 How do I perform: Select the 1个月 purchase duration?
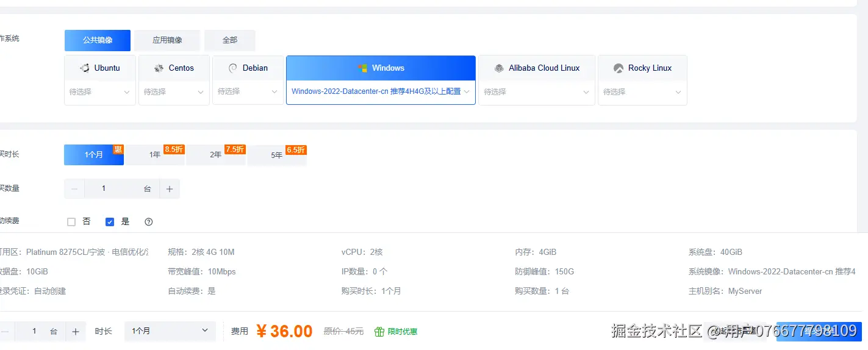click(x=94, y=155)
